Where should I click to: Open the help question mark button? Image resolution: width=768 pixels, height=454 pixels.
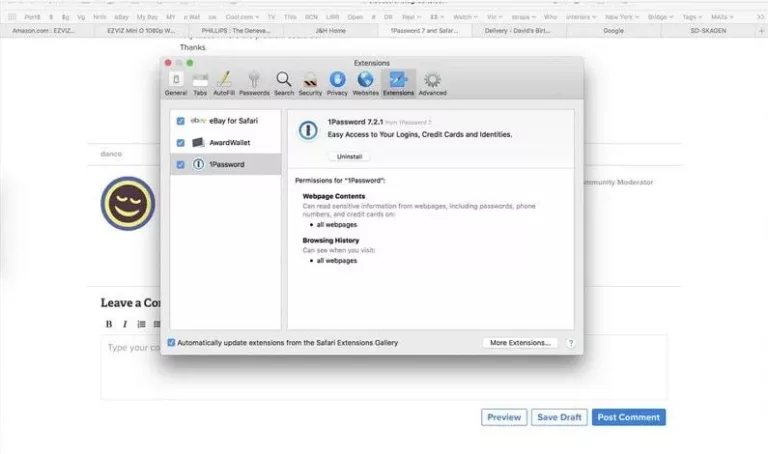(571, 343)
